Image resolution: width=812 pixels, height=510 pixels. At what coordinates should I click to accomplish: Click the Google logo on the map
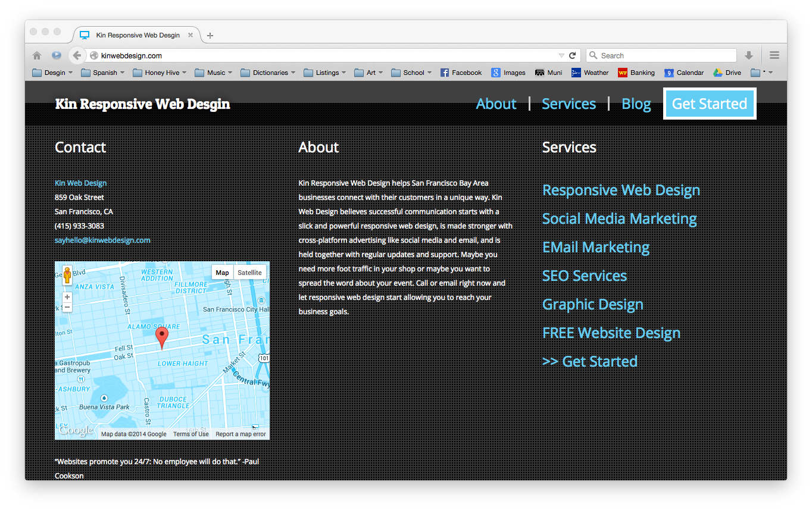(76, 430)
